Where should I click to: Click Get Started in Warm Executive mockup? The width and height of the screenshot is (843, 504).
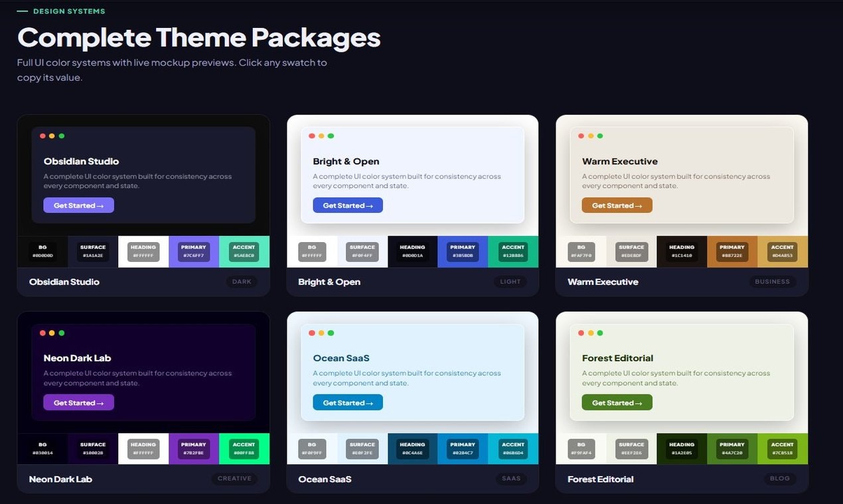[616, 205]
